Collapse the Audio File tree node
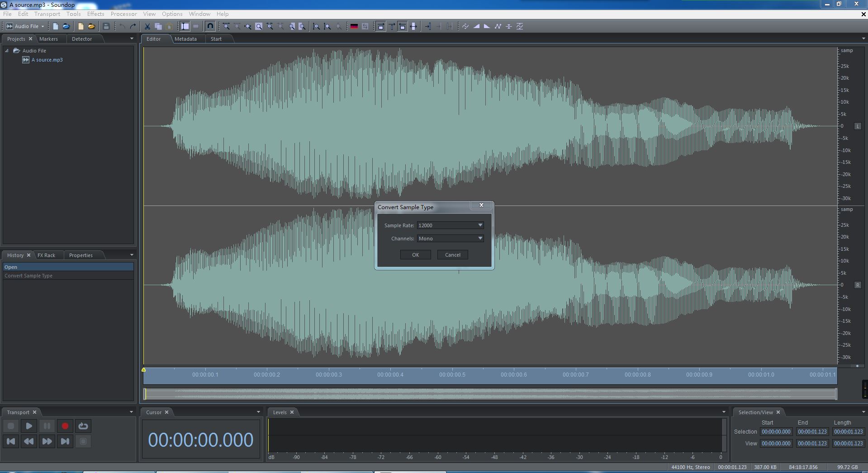 tap(7, 51)
